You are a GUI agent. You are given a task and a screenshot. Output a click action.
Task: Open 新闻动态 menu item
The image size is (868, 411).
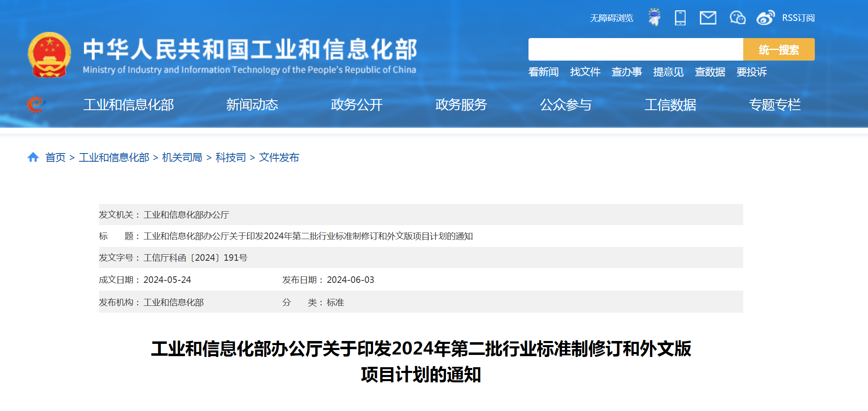coord(252,105)
